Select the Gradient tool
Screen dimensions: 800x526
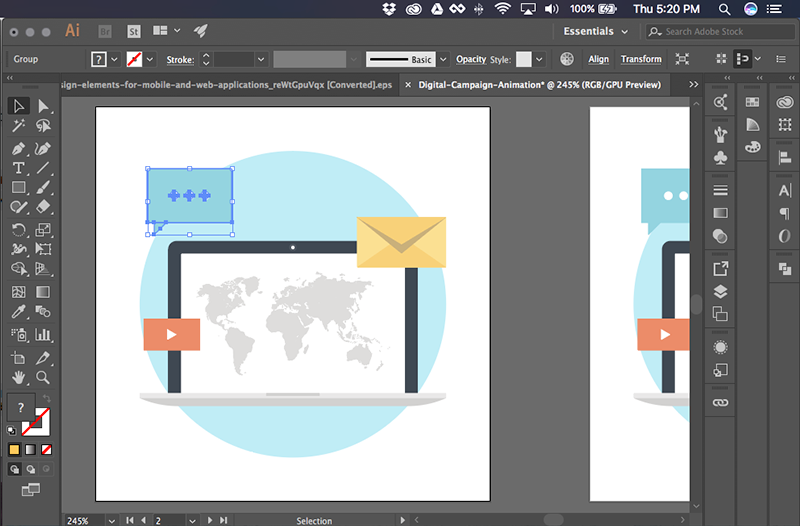pyautogui.click(x=43, y=292)
